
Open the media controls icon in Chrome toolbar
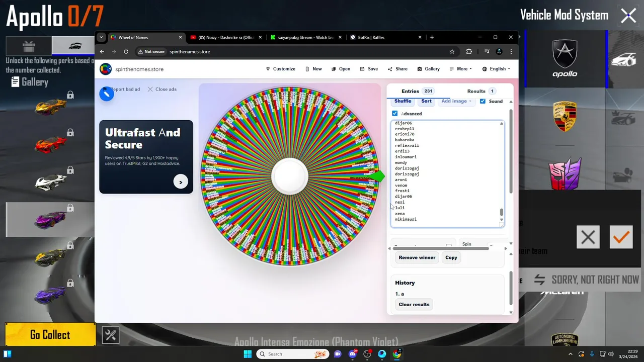click(487, 51)
